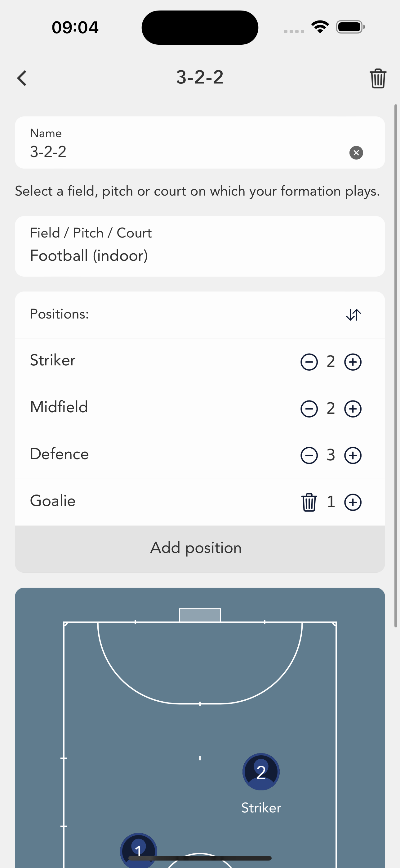This screenshot has height=868, width=400.
Task: Reorder positions with the sort arrows icon
Action: click(x=353, y=315)
